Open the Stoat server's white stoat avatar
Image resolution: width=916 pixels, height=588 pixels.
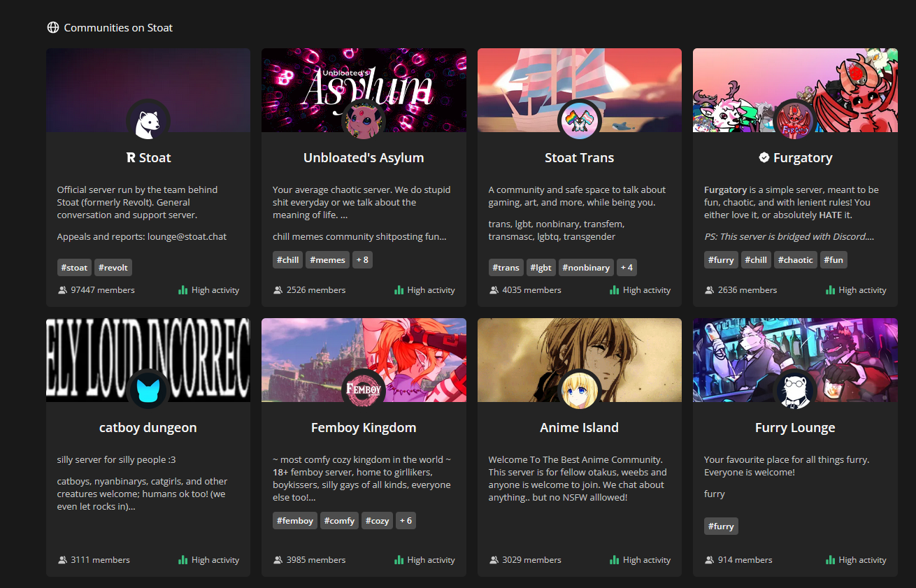(x=148, y=121)
